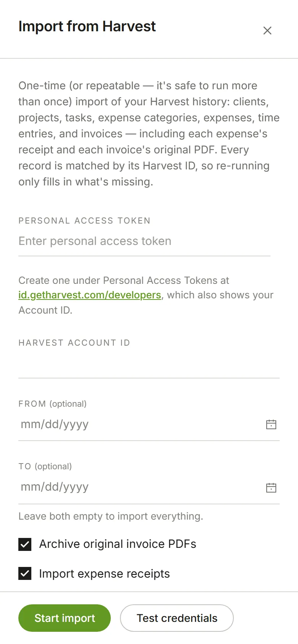Uncheck Archive original invoice PDFs checkbox
298x644 pixels.
(25, 544)
